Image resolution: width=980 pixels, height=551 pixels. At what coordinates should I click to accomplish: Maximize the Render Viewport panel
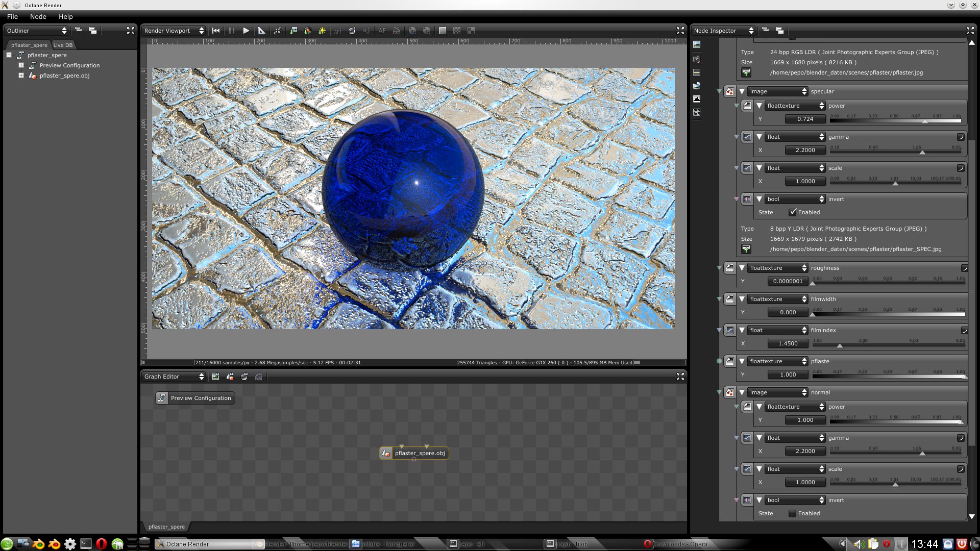tap(680, 31)
